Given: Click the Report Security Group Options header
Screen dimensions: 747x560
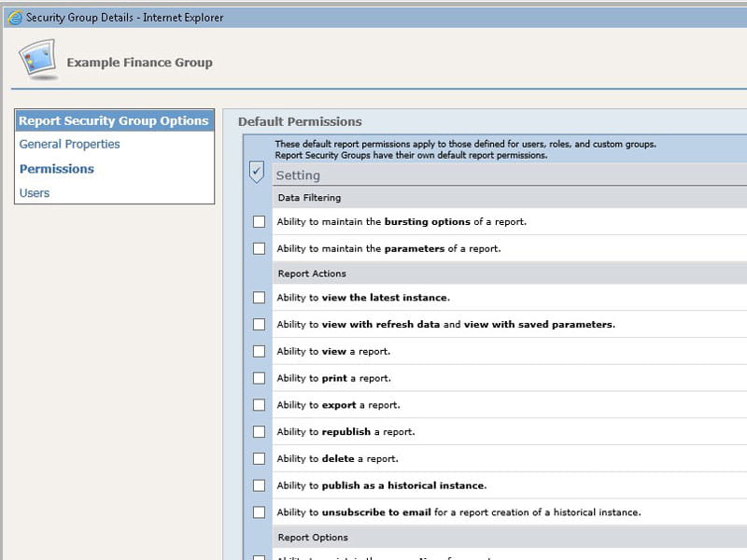Looking at the screenshot, I should 114,121.
